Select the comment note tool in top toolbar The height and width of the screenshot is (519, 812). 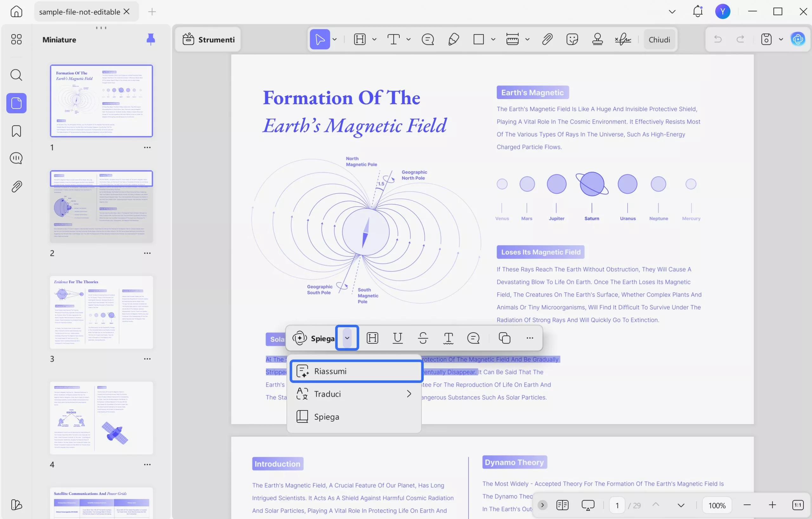[x=428, y=39]
